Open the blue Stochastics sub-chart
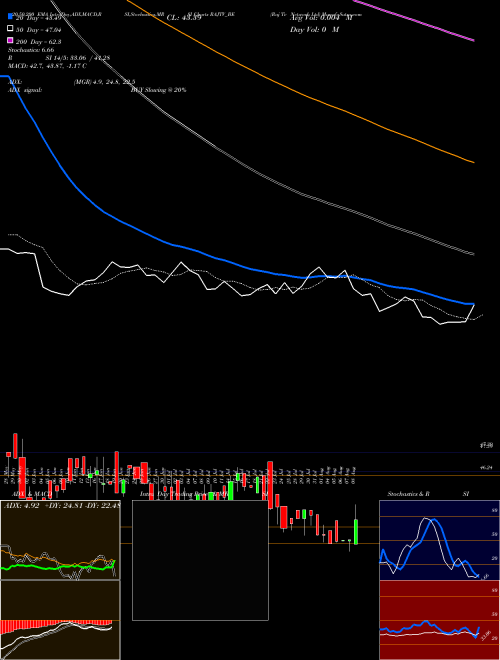The height and width of the screenshot is (660, 500). 439,540
